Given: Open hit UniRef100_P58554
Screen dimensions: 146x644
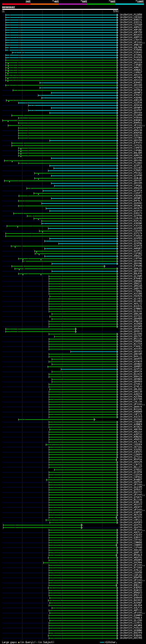Looking at the screenshot, I should coord(131,342).
